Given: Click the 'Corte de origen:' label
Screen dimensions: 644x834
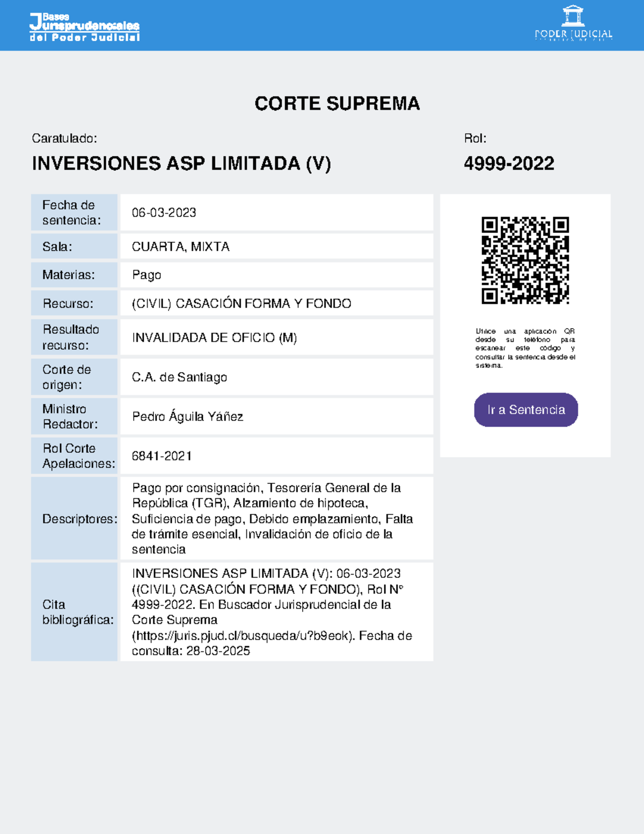Looking at the screenshot, I should pos(67,377).
